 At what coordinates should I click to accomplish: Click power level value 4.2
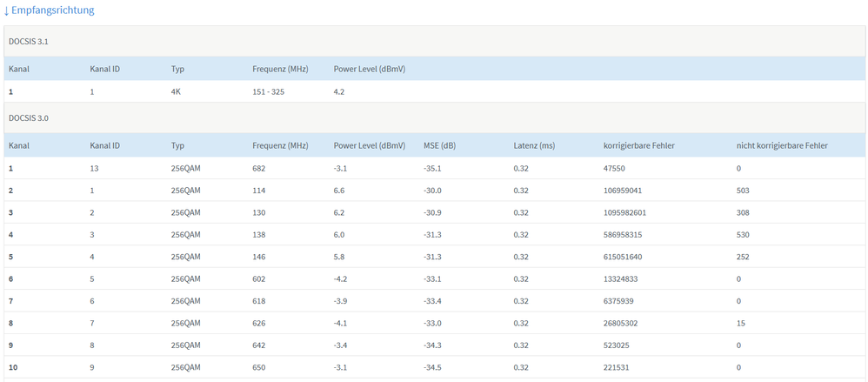pos(339,92)
